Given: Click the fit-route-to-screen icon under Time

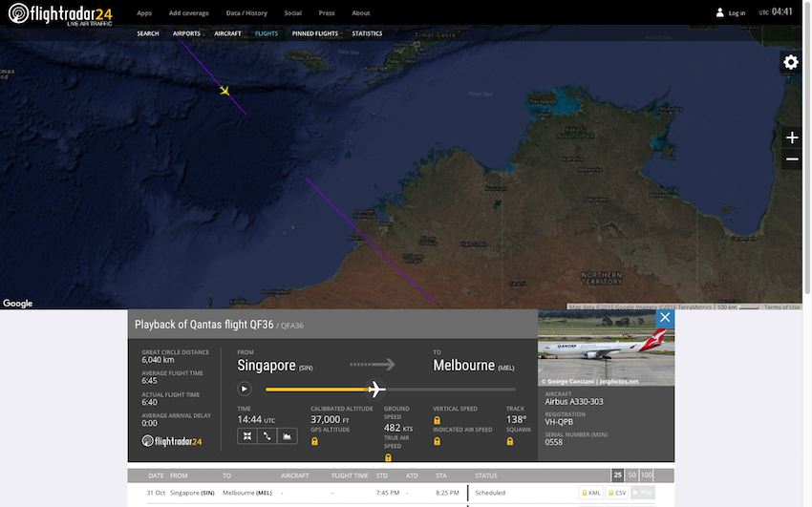Looking at the screenshot, I should tap(247, 436).
